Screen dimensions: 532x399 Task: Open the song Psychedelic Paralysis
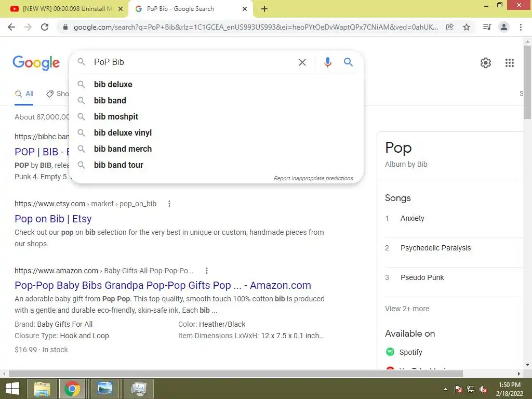[436, 248]
